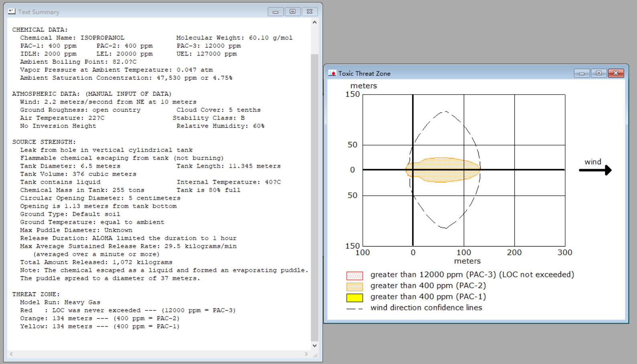This screenshot has width=637, height=364.
Task: Click 'PAC-3: 12000 ppm' in chemical data
Action: pyautogui.click(x=209, y=46)
